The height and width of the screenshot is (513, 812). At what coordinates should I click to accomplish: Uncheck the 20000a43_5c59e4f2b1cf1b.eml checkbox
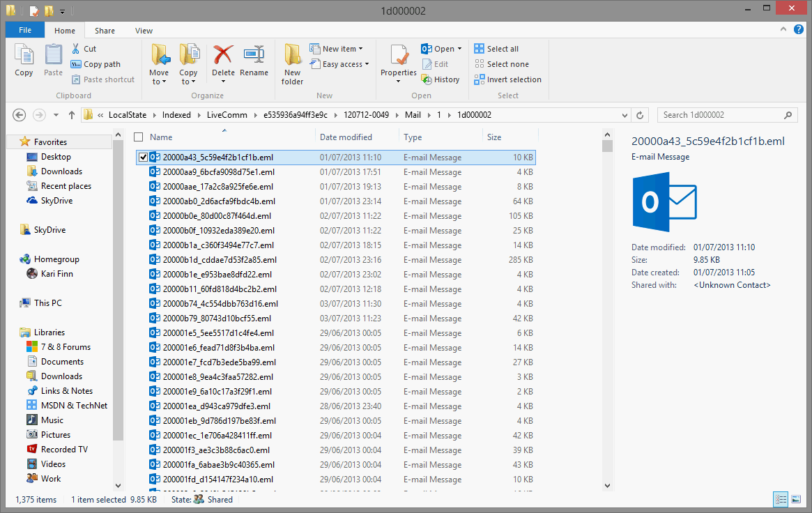(x=144, y=158)
